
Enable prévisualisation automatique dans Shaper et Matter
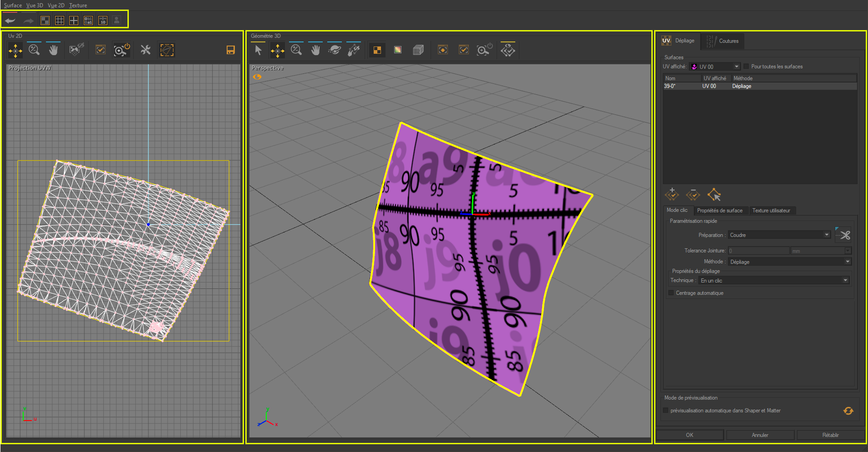(665, 410)
